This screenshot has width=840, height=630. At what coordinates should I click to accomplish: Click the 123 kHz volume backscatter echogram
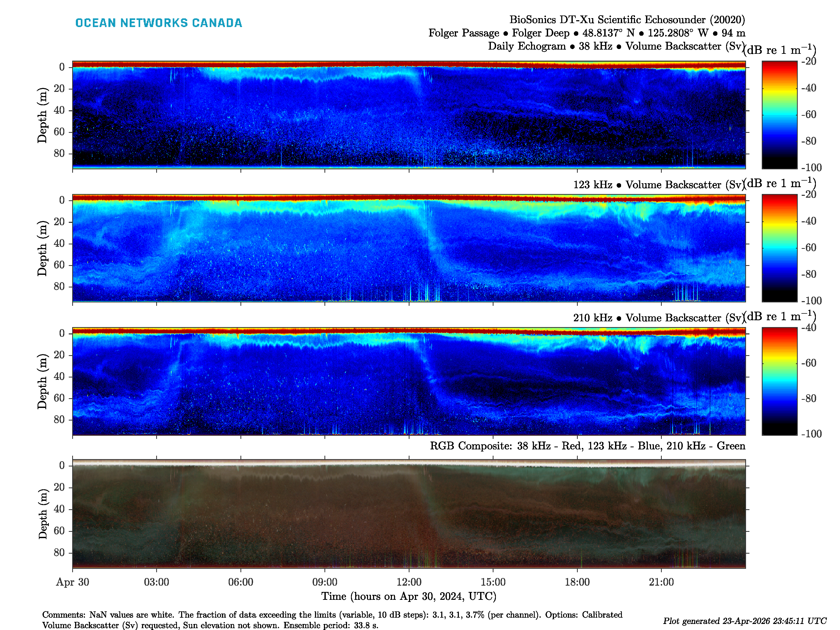tap(409, 248)
